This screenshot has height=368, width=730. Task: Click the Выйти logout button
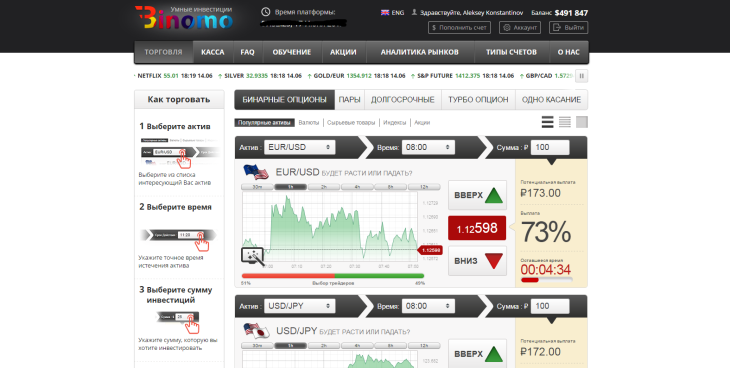(568, 27)
